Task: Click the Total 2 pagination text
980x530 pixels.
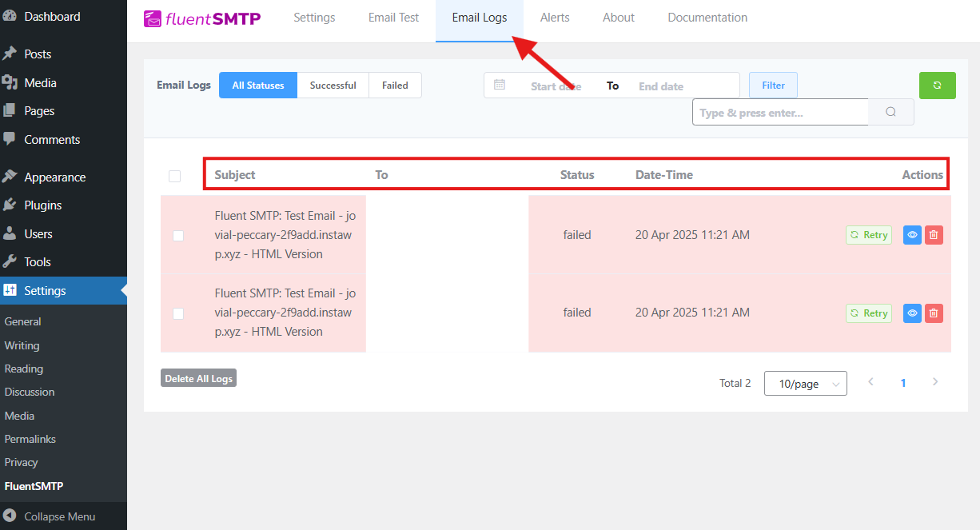Action: pos(735,383)
